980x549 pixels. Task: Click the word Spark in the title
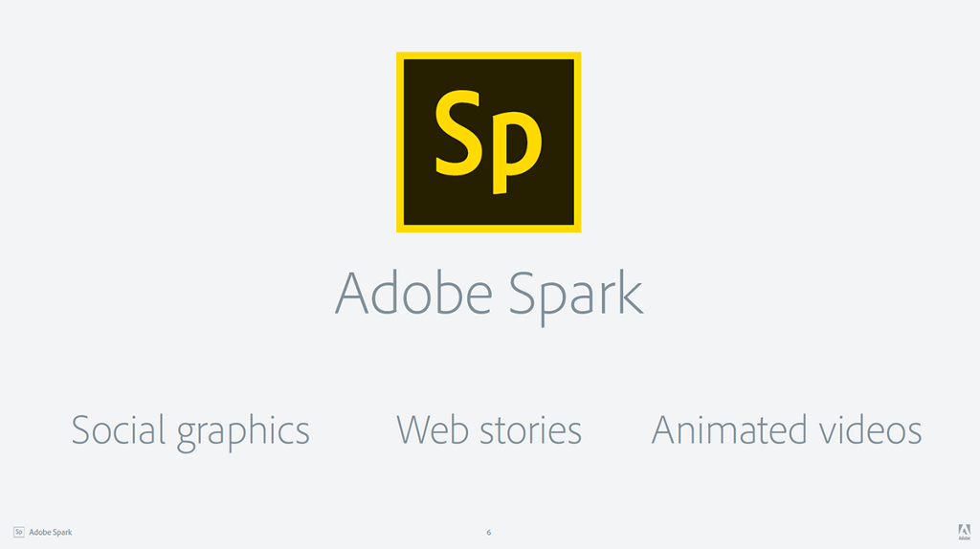pyautogui.click(x=576, y=293)
